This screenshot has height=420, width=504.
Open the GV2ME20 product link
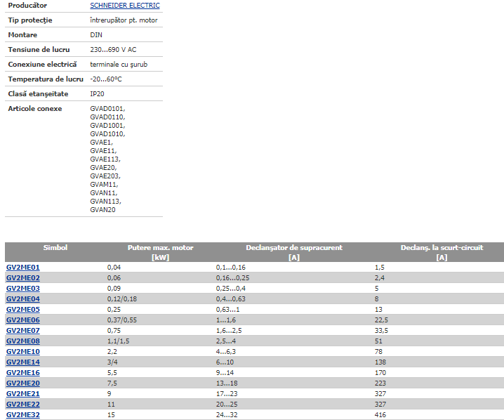click(23, 383)
